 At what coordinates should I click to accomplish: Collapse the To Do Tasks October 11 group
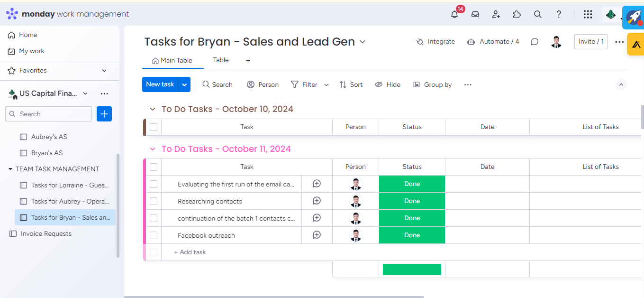153,149
